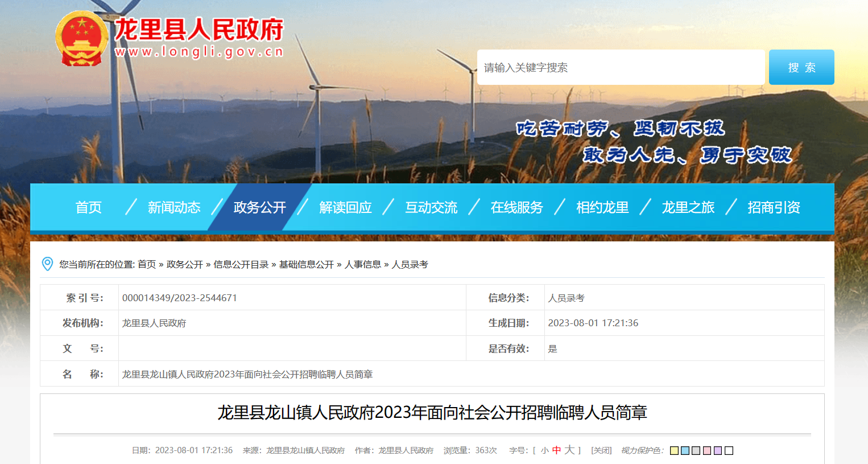The image size is (868, 464).
Task: Click the 首页 breadcrumb link
Action: [147, 264]
